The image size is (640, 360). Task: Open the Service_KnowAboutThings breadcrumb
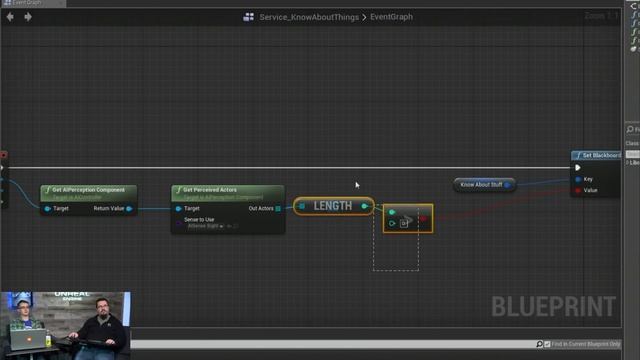click(309, 17)
